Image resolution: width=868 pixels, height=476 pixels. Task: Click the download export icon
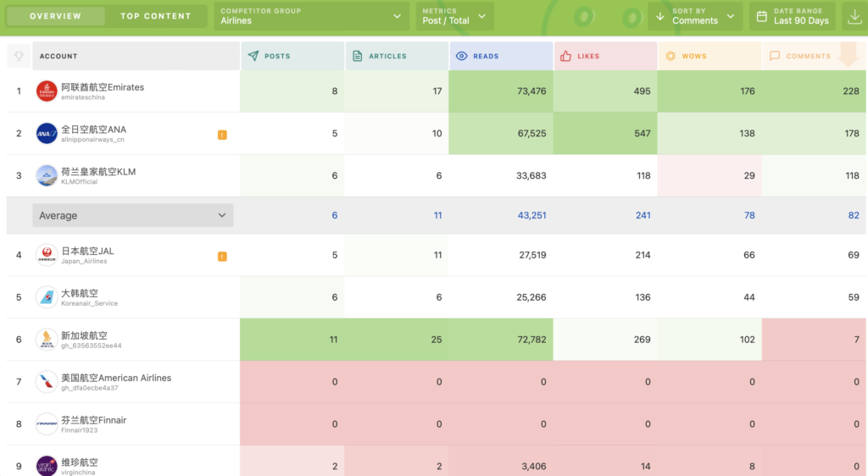coord(854,17)
